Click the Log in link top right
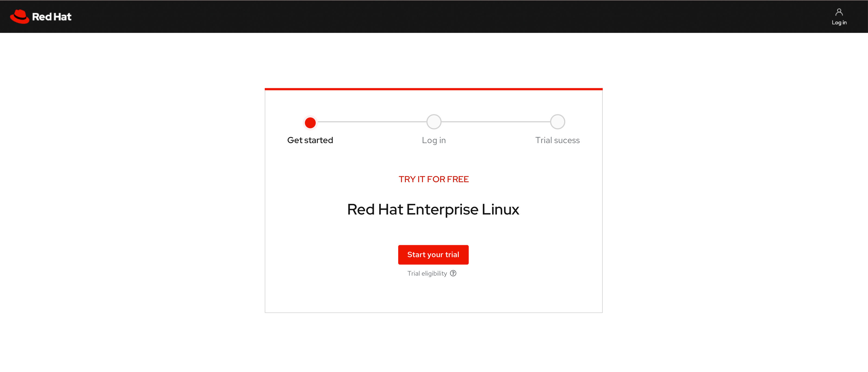Screen dimensions: 868x372 coord(839,16)
